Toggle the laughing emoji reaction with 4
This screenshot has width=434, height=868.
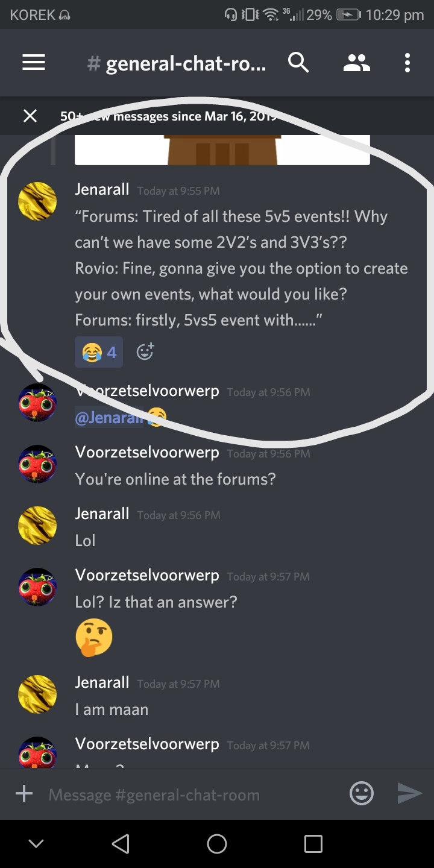pos(99,352)
